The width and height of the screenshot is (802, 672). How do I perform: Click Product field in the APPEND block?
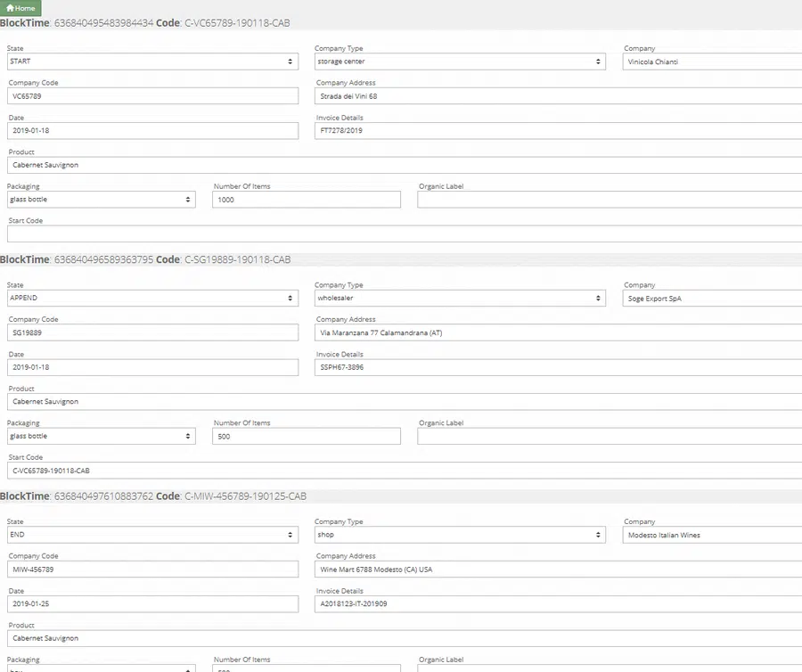[x=405, y=402]
